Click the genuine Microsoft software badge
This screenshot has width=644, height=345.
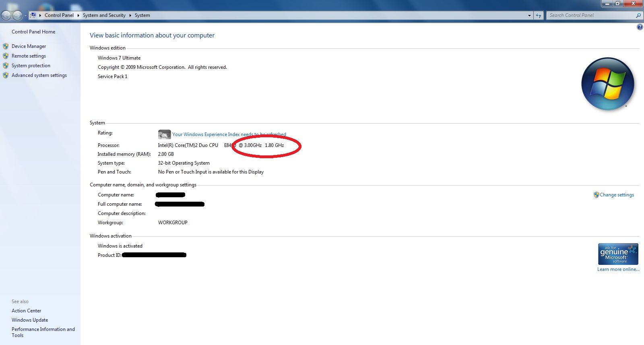coord(618,254)
